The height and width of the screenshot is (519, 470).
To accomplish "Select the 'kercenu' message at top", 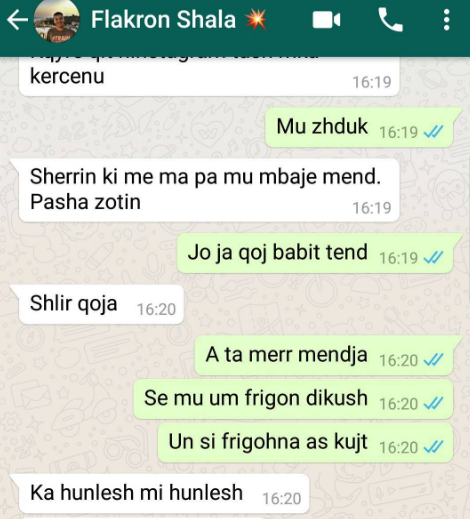I will (x=209, y=76).
